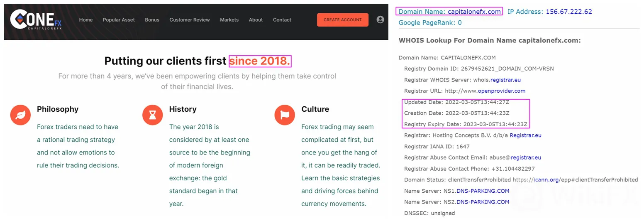Open Customer Review in navigation
This screenshot has width=644, height=221.
[190, 20]
